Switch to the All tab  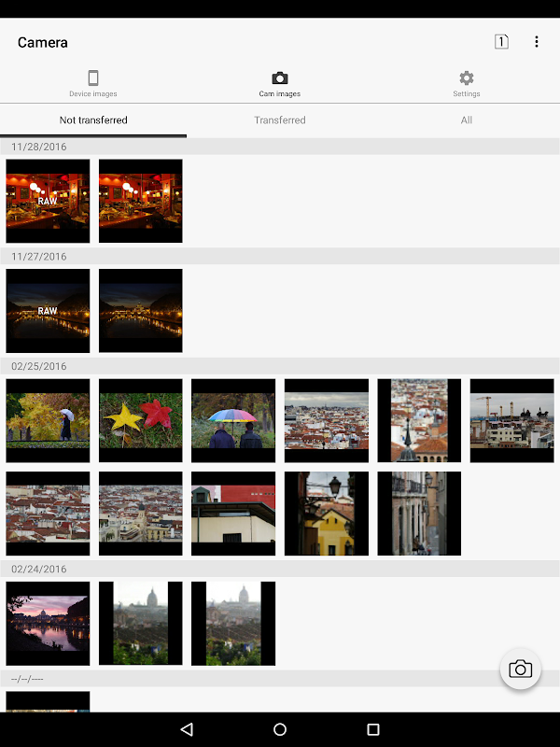[x=466, y=120]
